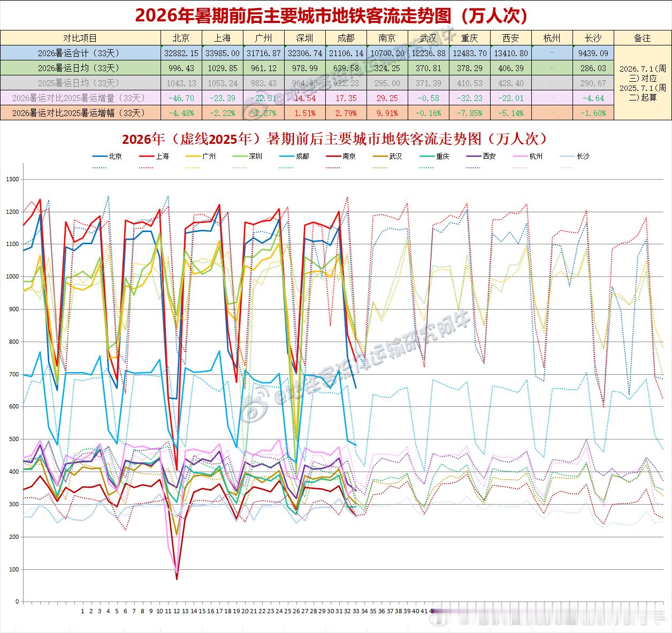Click the daily average cell 286.03
672x633 pixels.
pyautogui.click(x=593, y=68)
